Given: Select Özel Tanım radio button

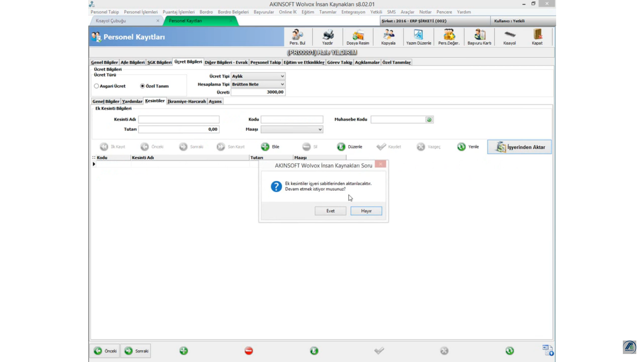Looking at the screenshot, I should (x=143, y=86).
